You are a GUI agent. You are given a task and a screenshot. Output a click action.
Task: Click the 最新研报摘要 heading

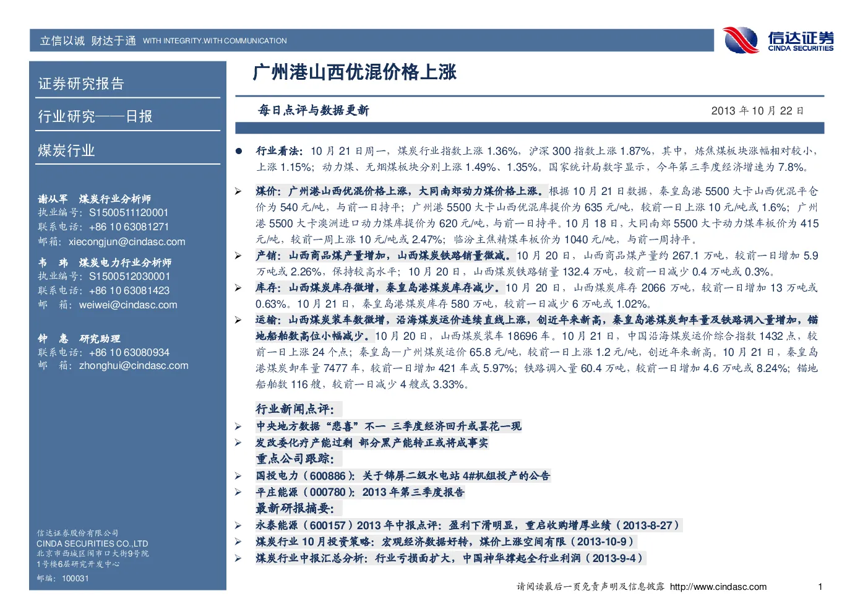tap(295, 508)
